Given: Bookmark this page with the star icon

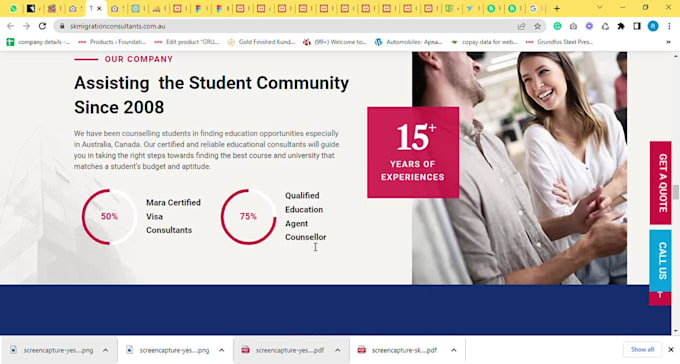Looking at the screenshot, I should (x=538, y=26).
